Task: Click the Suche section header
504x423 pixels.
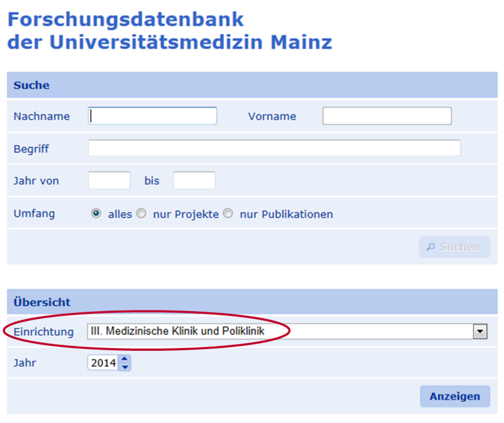Action: pyautogui.click(x=252, y=85)
